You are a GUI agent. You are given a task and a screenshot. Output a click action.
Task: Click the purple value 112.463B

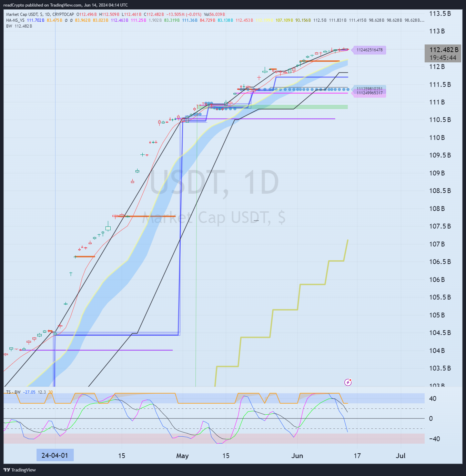tap(120, 20)
